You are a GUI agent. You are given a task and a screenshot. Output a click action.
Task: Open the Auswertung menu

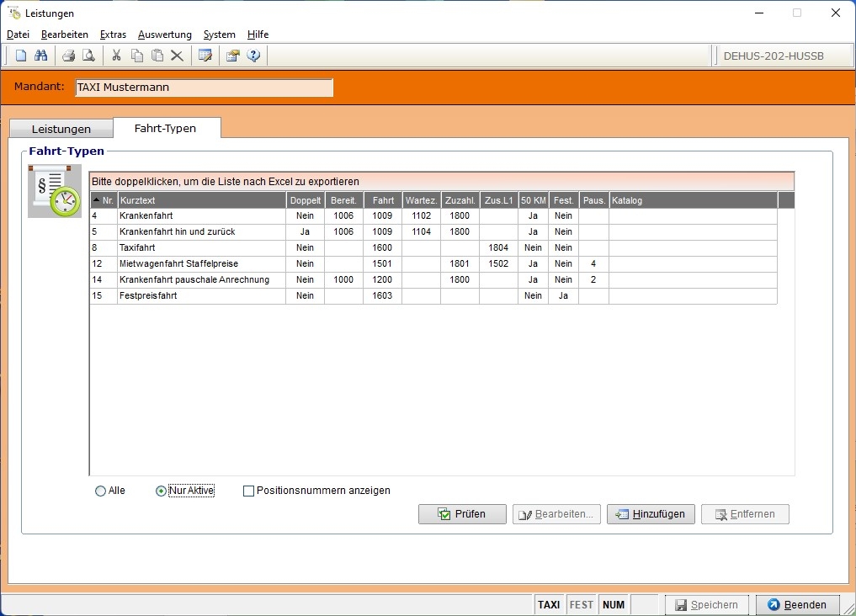click(165, 35)
